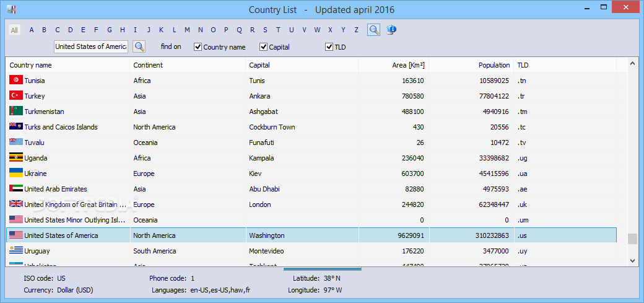
Task: Filter countries by letter U
Action: (291, 30)
